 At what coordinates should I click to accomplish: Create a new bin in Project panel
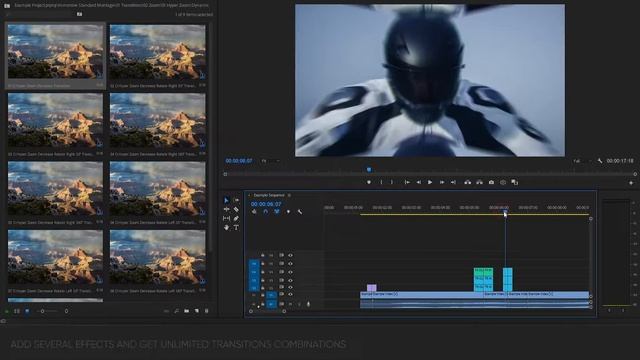tap(187, 311)
